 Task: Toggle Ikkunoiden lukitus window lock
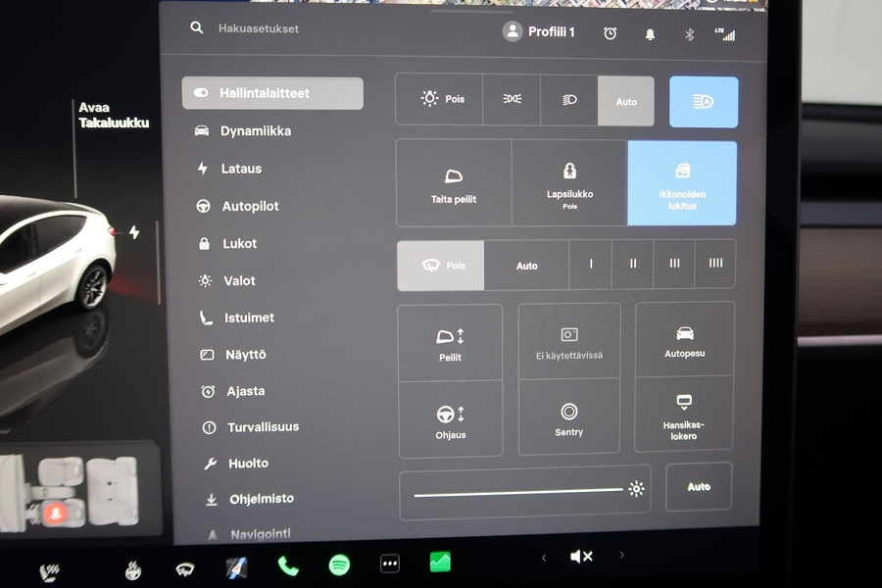tap(682, 182)
